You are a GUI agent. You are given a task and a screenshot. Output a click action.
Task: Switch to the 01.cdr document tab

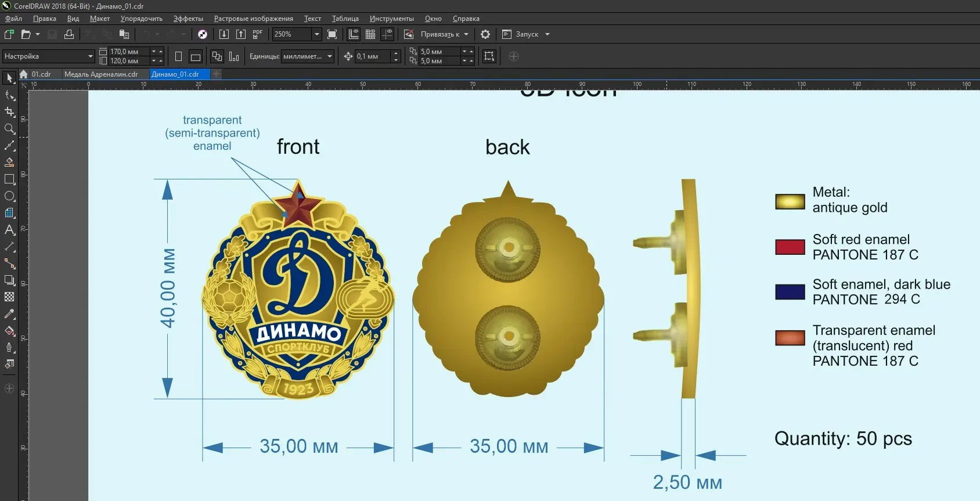click(x=41, y=74)
